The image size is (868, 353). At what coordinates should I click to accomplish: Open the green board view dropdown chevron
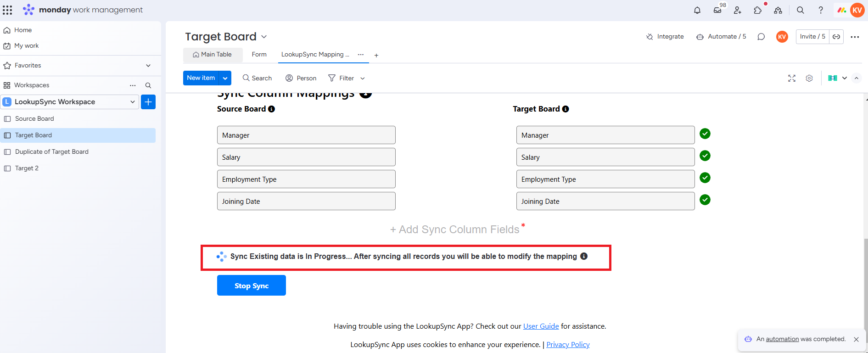pyautogui.click(x=844, y=78)
